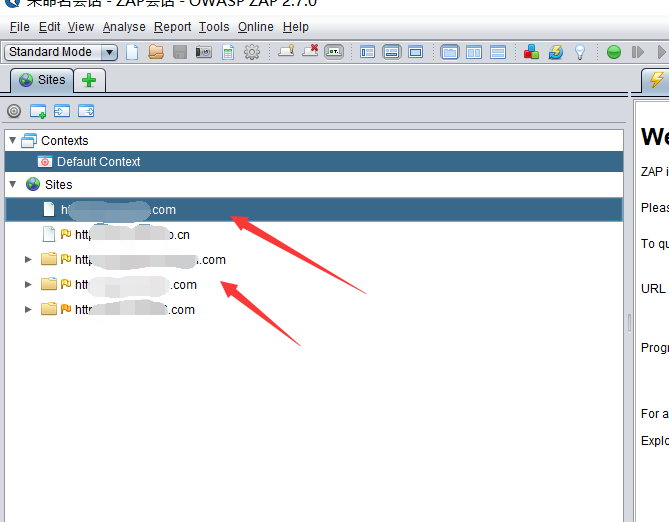Toggle show only URLs in scope target icon
Image resolution: width=669 pixels, height=522 pixels.
point(14,111)
